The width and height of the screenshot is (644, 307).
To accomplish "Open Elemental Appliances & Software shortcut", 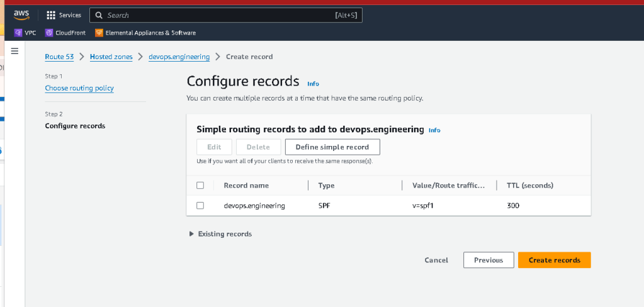I will point(145,33).
